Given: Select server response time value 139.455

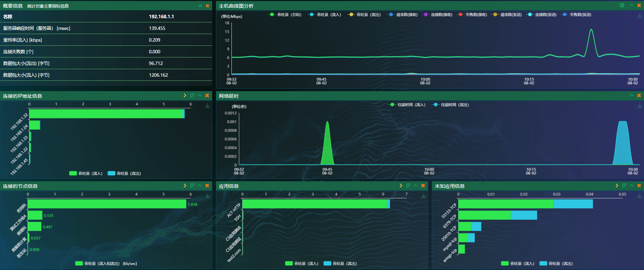Looking at the screenshot, I should pyautogui.click(x=157, y=28).
